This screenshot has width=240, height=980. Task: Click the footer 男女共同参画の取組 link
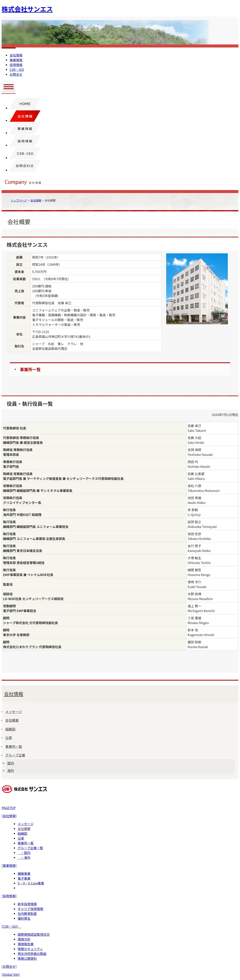click(x=32, y=954)
